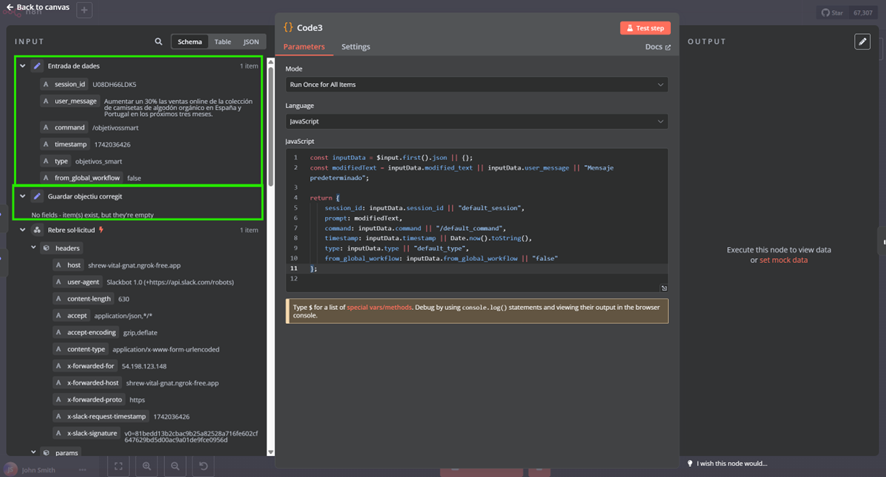Click the expand code editor icon
Screen dimensions: 886x477
click(x=663, y=288)
